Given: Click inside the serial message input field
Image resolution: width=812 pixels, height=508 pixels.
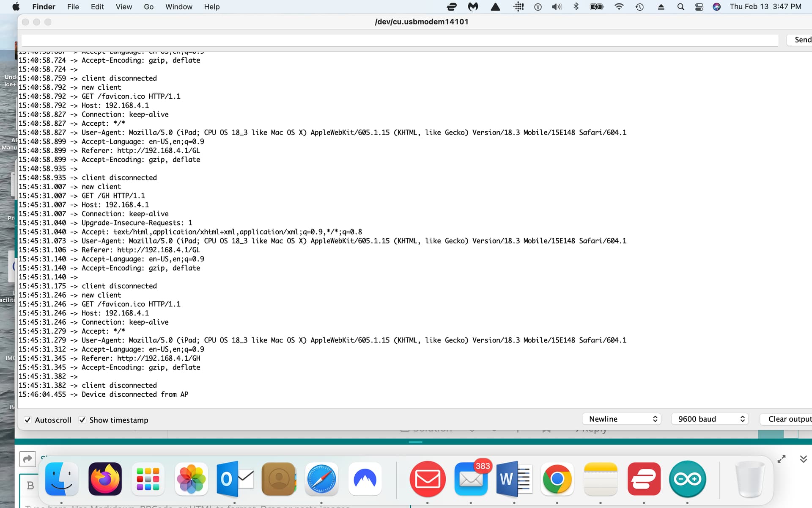Looking at the screenshot, I should point(381,40).
